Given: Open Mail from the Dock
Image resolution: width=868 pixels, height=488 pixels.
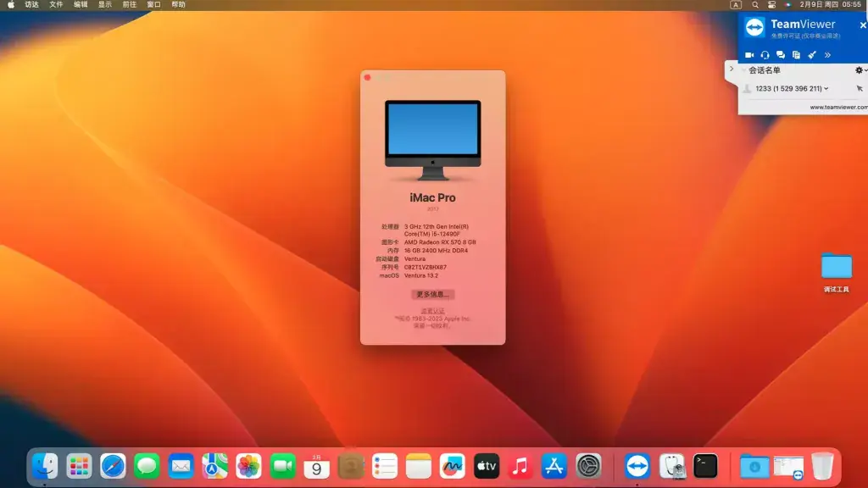Looking at the screenshot, I should pos(181,466).
